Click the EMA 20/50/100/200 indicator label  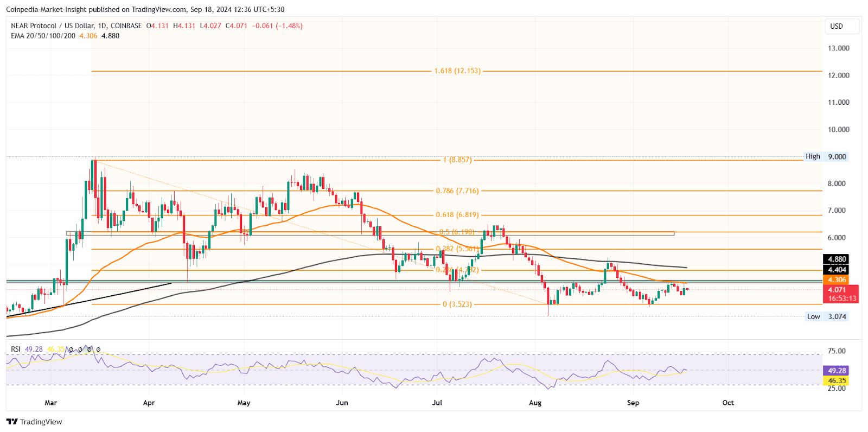coord(43,36)
